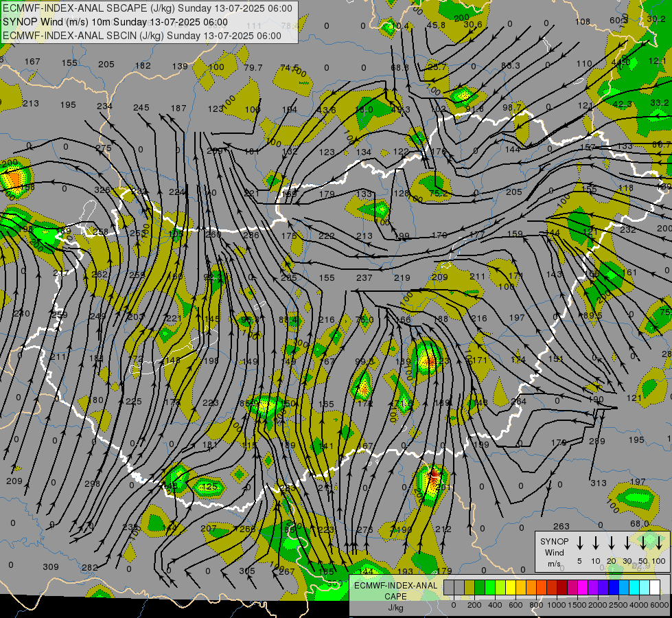Pick the white swatch in CAPE color bar
The image size is (672, 618).
click(x=655, y=588)
